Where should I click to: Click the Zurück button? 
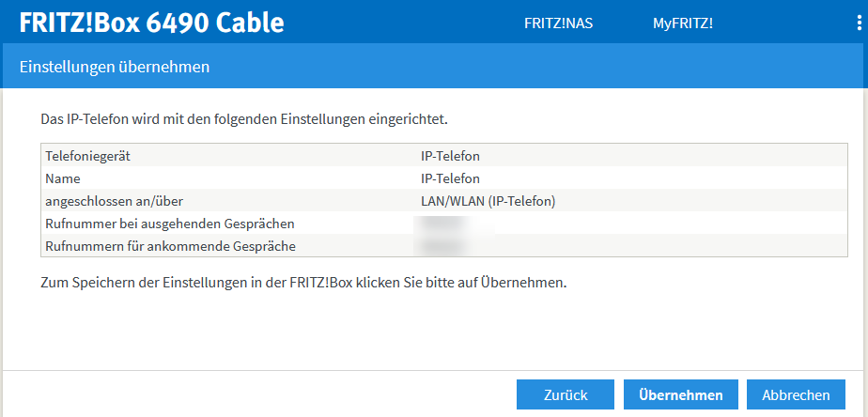click(566, 395)
